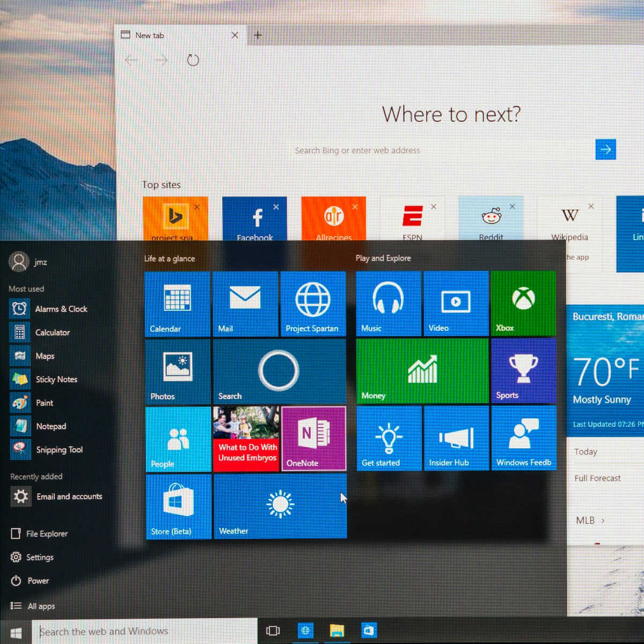Screen dimensions: 644x644
Task: Open the Calendar tile
Action: [x=177, y=304]
